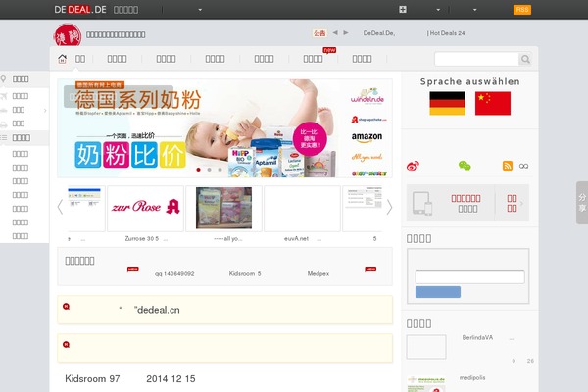
Task: Click the DEDEAL.DE logo in top bar
Action: click(80, 10)
